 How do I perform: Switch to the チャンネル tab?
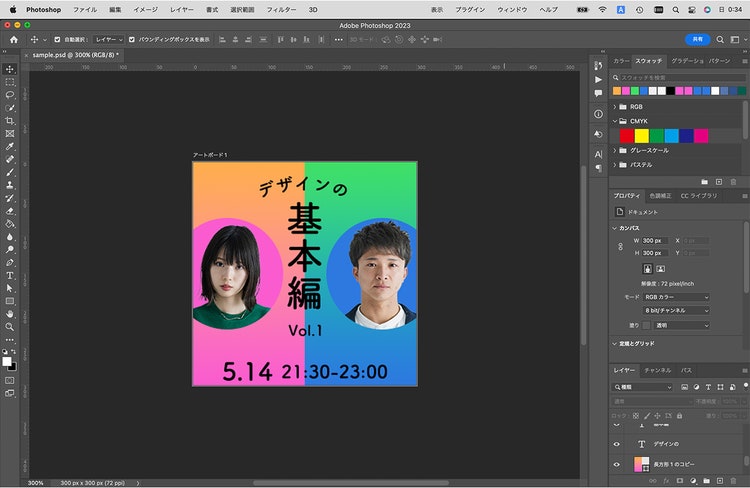[657, 370]
